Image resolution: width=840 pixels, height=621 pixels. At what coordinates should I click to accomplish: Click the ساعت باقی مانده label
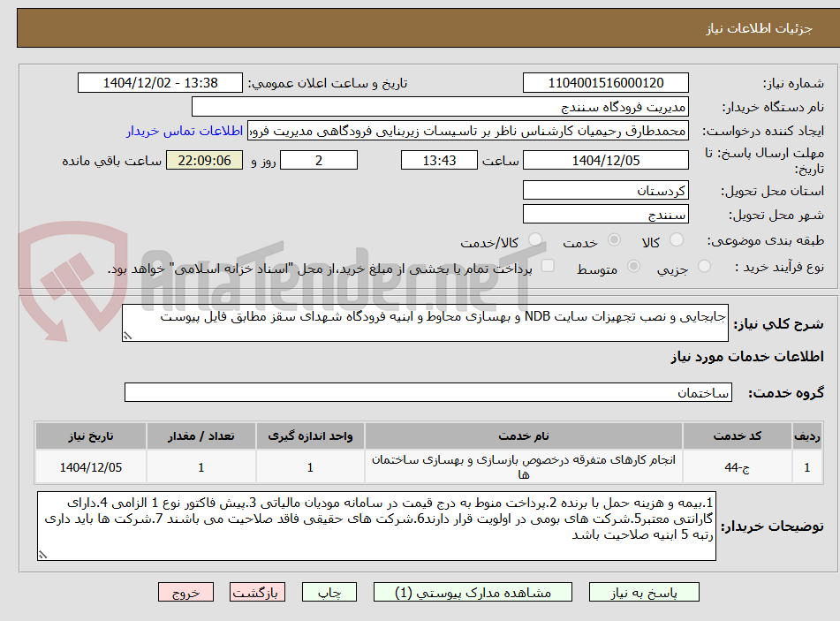pyautogui.click(x=111, y=161)
